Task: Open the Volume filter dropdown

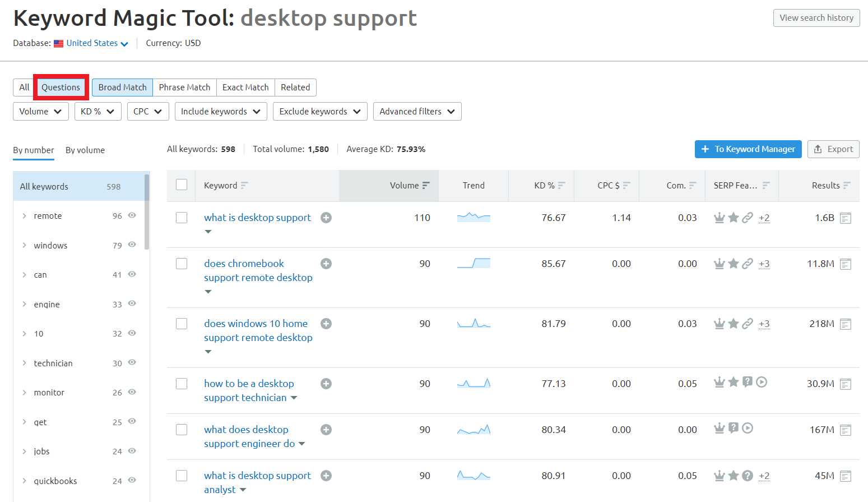Action: click(40, 112)
